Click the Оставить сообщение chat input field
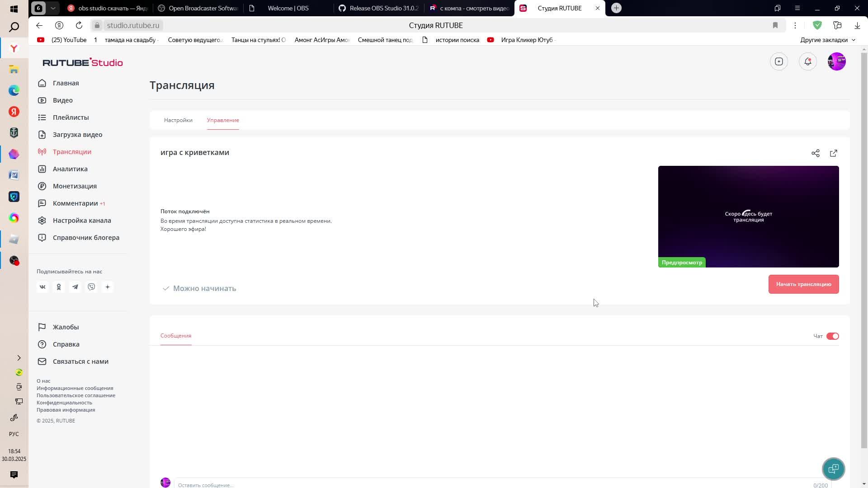 493,485
